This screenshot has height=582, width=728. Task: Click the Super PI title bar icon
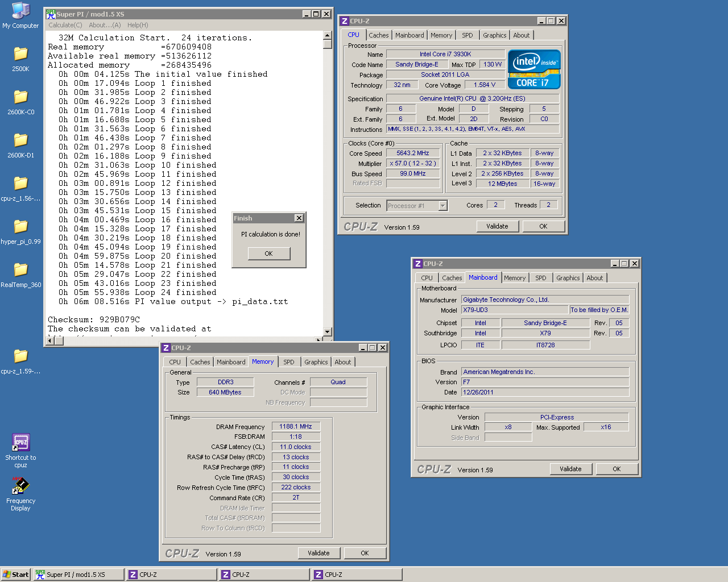[x=51, y=14]
